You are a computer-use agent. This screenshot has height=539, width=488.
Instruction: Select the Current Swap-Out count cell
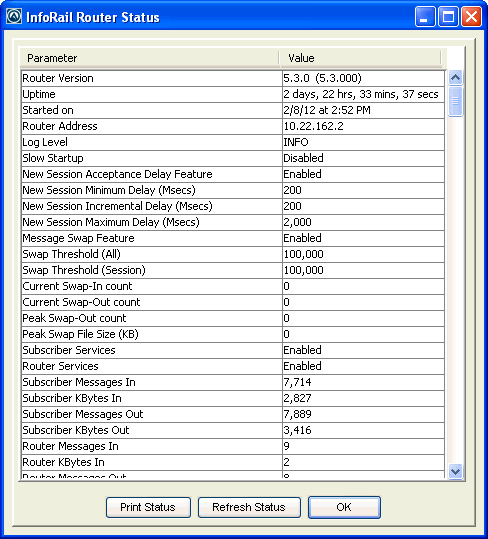click(x=152, y=302)
